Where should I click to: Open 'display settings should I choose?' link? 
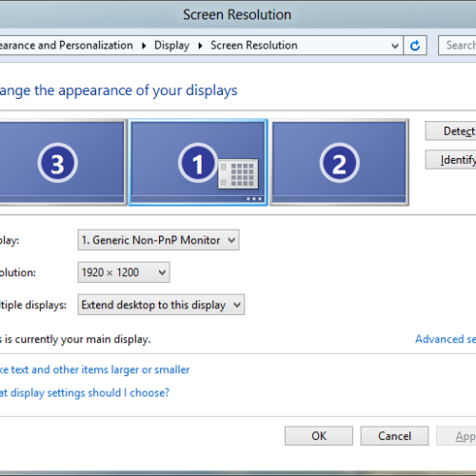click(85, 393)
